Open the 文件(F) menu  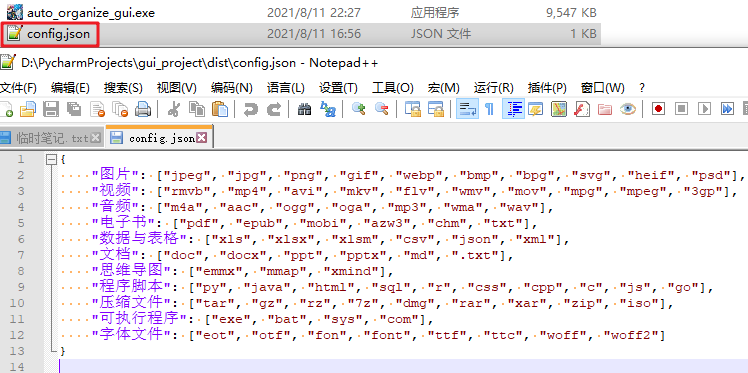coord(18,88)
